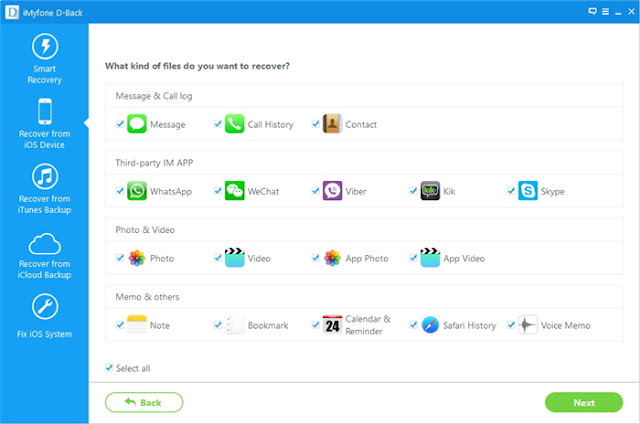This screenshot has width=640, height=424.
Task: Click the App Photo flower icon
Action: click(x=332, y=258)
